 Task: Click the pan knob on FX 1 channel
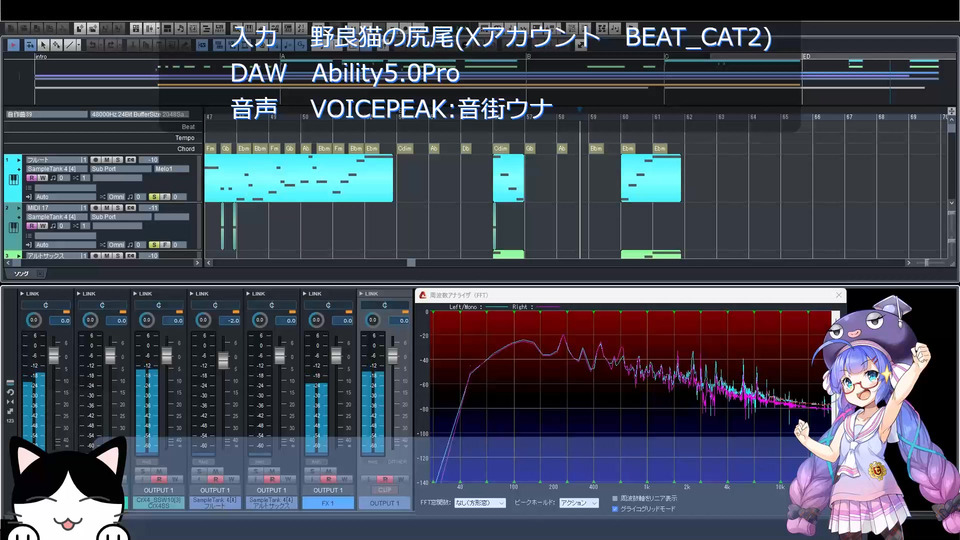[x=314, y=319]
